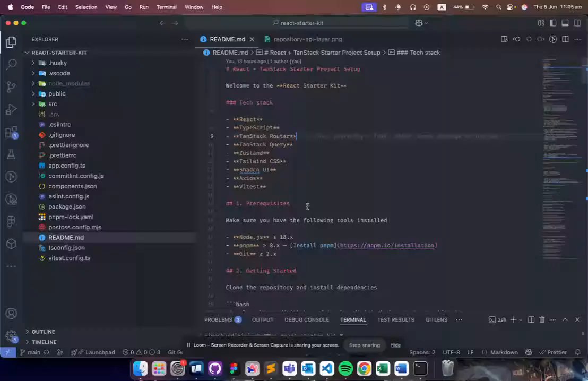The height and width of the screenshot is (381, 588).
Task: Open the DEBUG CONSOLE panel tab
Action: click(x=307, y=319)
